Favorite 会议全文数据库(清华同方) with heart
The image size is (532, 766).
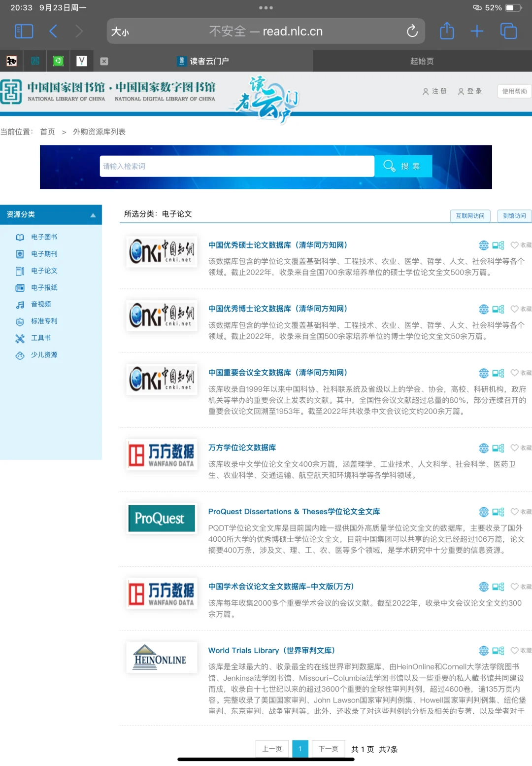click(x=521, y=373)
